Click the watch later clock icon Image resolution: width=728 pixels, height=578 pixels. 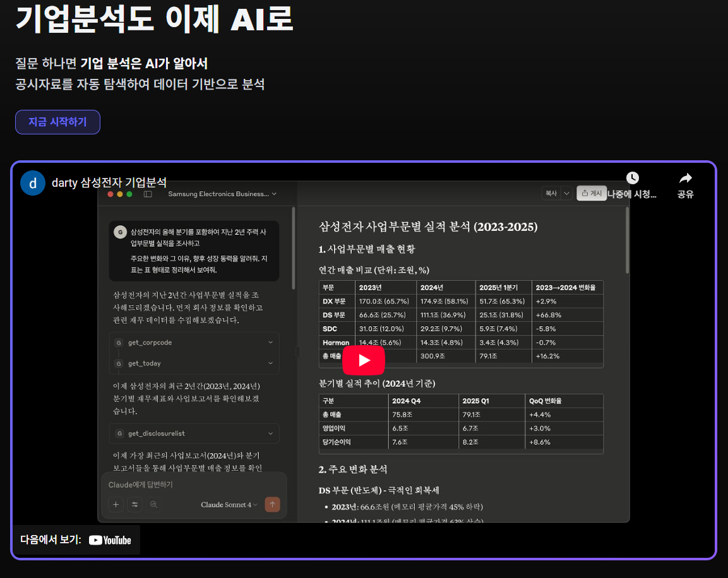pyautogui.click(x=633, y=177)
